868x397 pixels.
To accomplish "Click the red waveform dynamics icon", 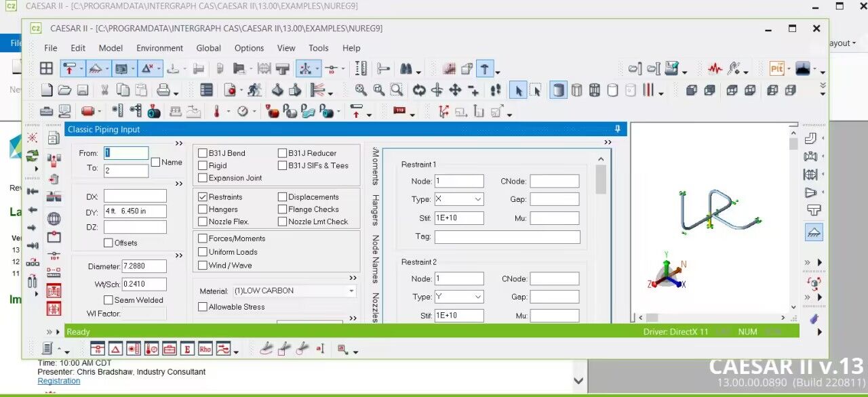I will coord(715,68).
